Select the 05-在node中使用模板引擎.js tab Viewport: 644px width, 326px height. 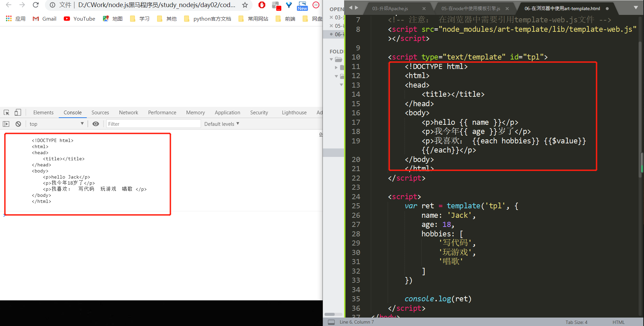471,8
